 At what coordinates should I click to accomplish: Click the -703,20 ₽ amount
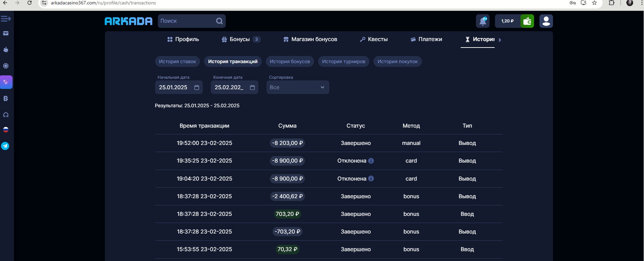click(x=288, y=231)
